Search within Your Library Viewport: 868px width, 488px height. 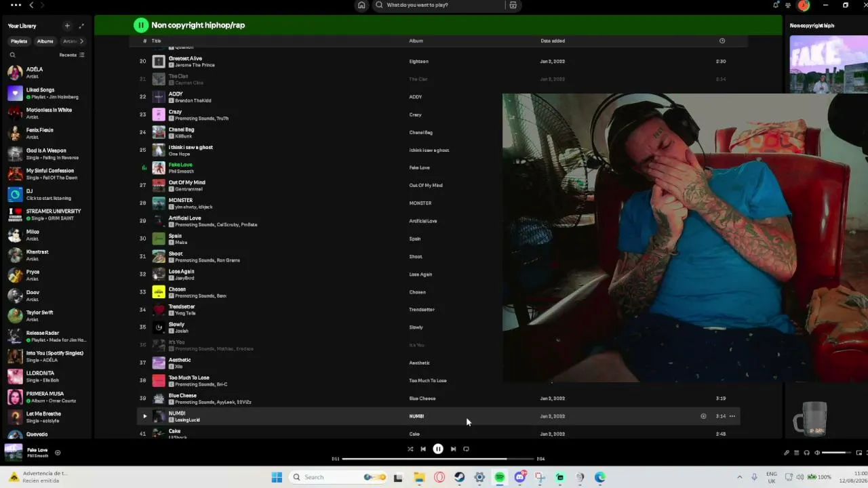click(12, 55)
